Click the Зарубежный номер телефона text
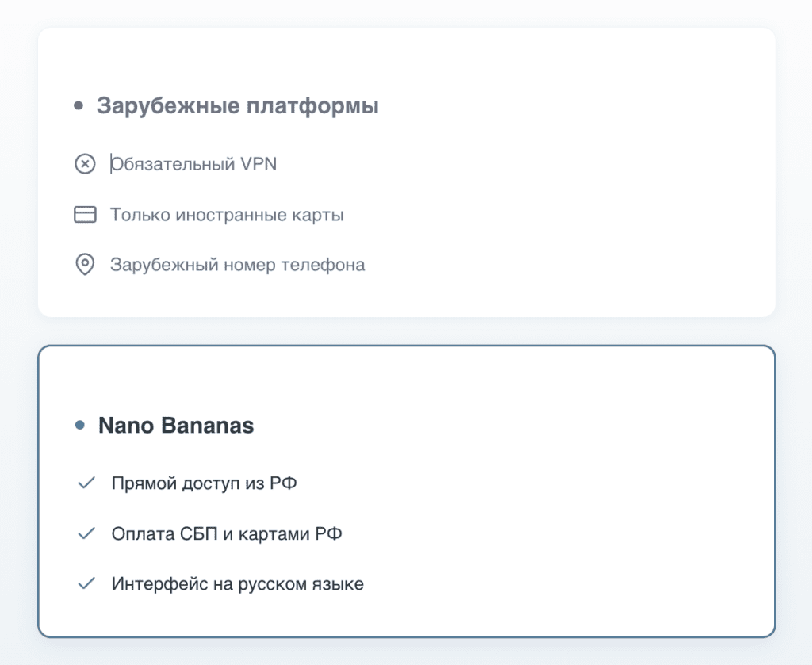 pos(237,265)
